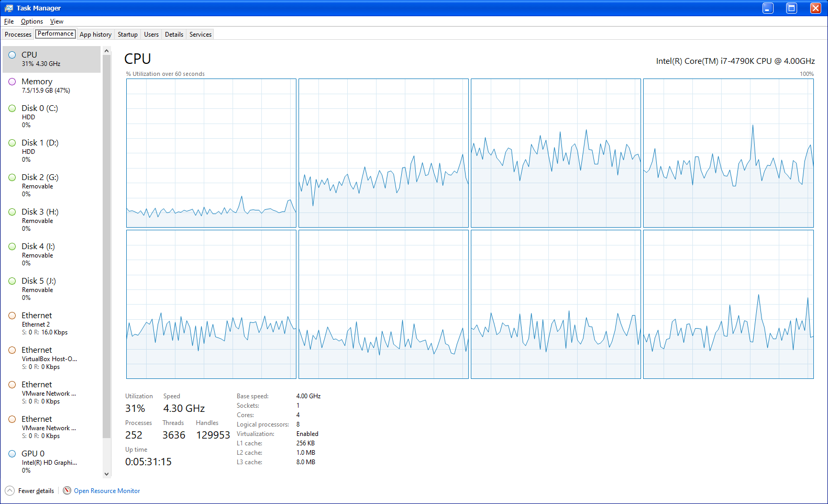The image size is (828, 504).
Task: Click the Disk 2 (G:) circle icon
Action: click(x=12, y=177)
